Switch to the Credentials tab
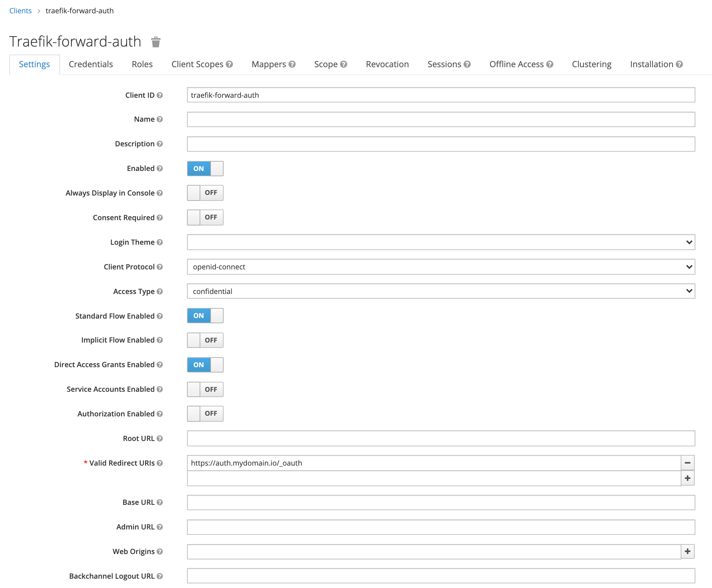 [x=91, y=64]
